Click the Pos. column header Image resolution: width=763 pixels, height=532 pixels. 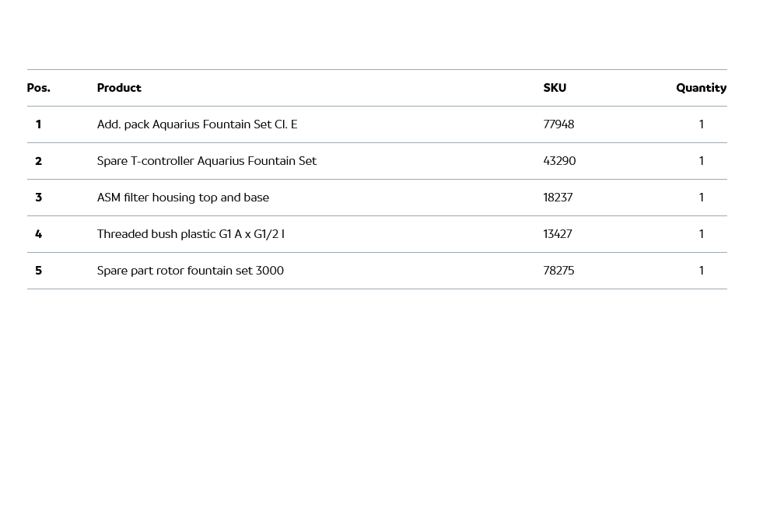click(x=38, y=88)
